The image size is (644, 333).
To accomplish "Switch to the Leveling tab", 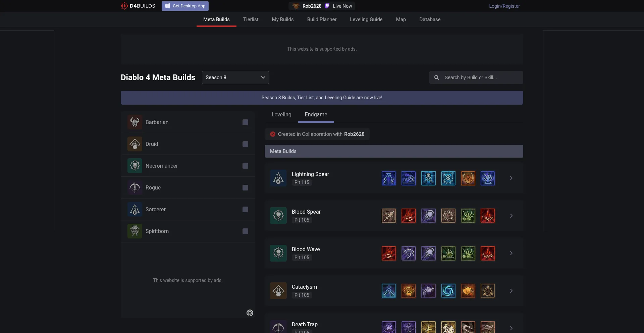I will coord(281,115).
